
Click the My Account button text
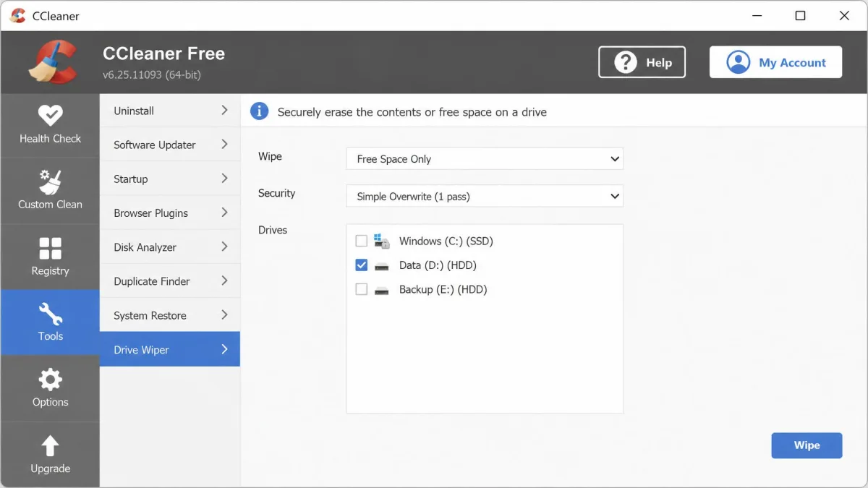[792, 63]
